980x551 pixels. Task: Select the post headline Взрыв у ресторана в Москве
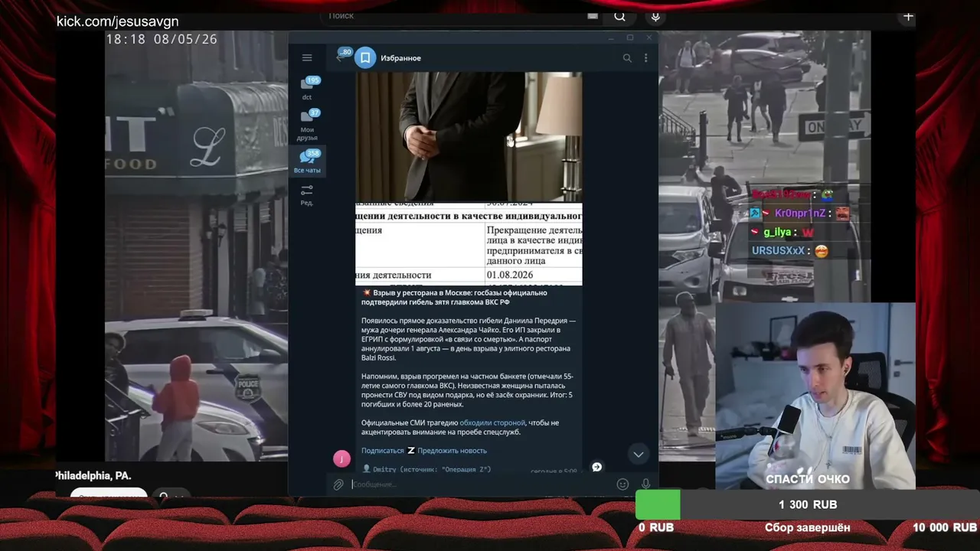point(454,297)
